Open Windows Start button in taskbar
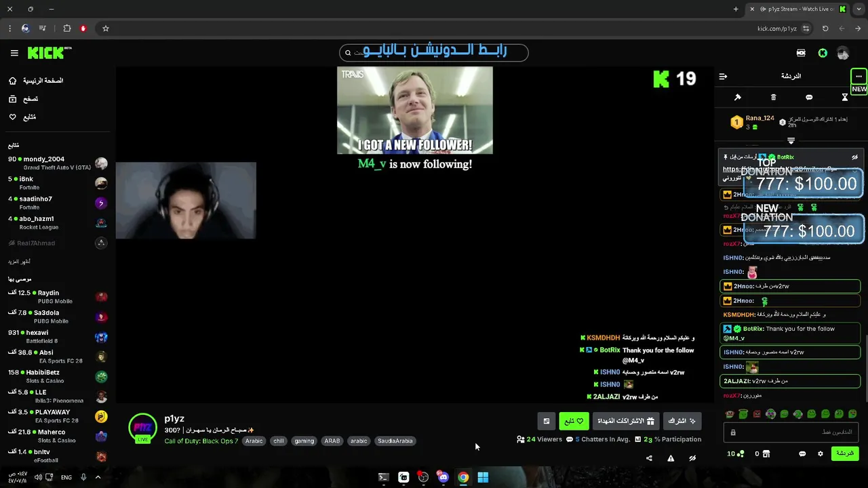The height and width of the screenshot is (488, 868). coord(483,477)
